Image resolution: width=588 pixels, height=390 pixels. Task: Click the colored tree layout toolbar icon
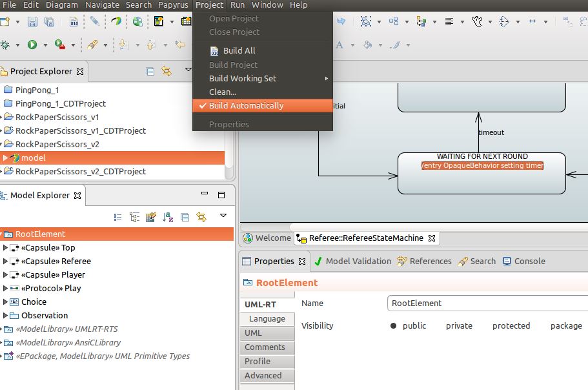[x=421, y=21]
